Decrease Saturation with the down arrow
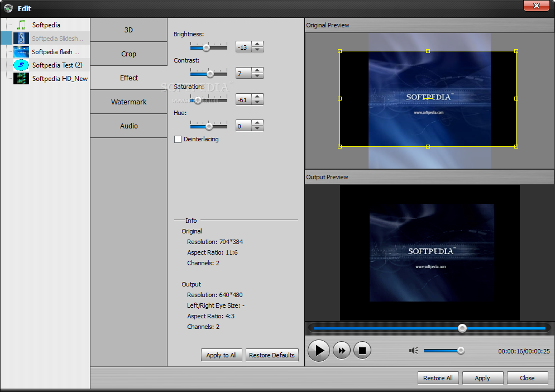This screenshot has height=392, width=555. (x=257, y=102)
